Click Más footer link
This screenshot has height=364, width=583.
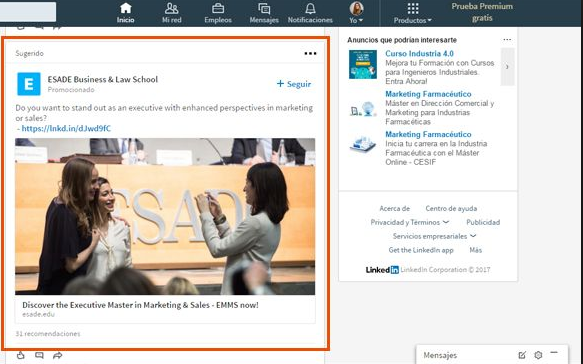tap(476, 250)
